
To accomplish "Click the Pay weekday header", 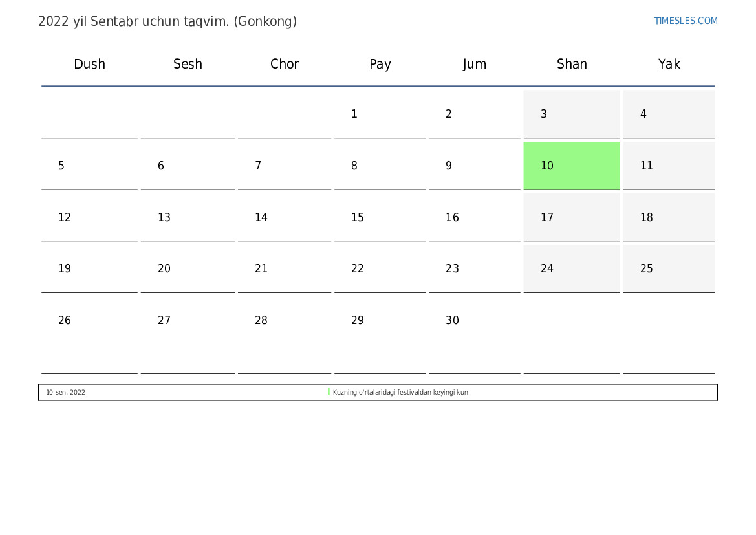I will (380, 64).
